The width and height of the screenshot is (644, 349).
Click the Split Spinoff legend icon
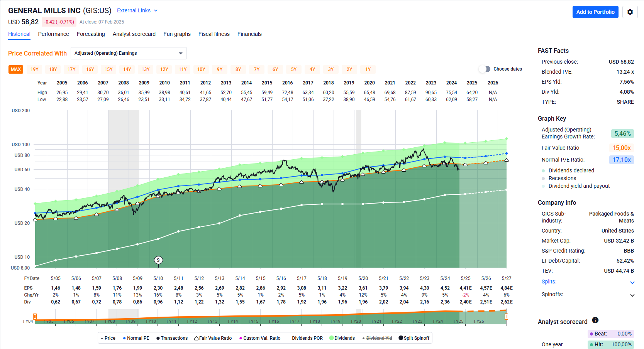pyautogui.click(x=401, y=338)
